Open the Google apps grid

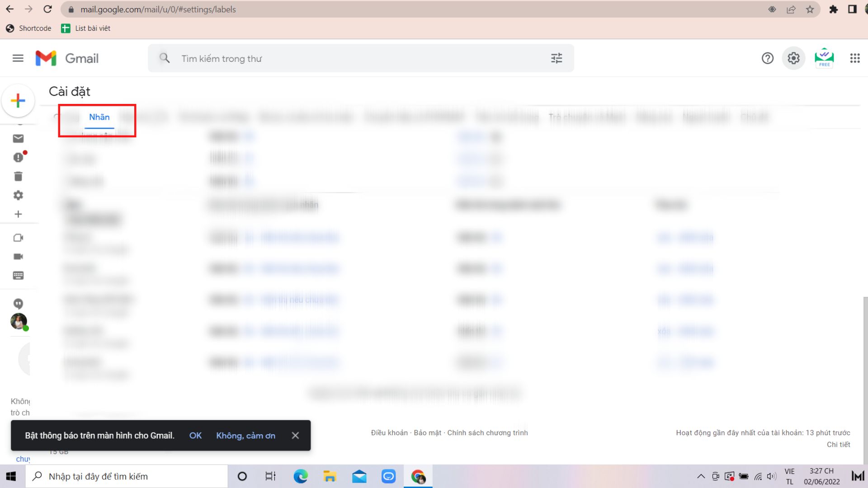point(854,58)
